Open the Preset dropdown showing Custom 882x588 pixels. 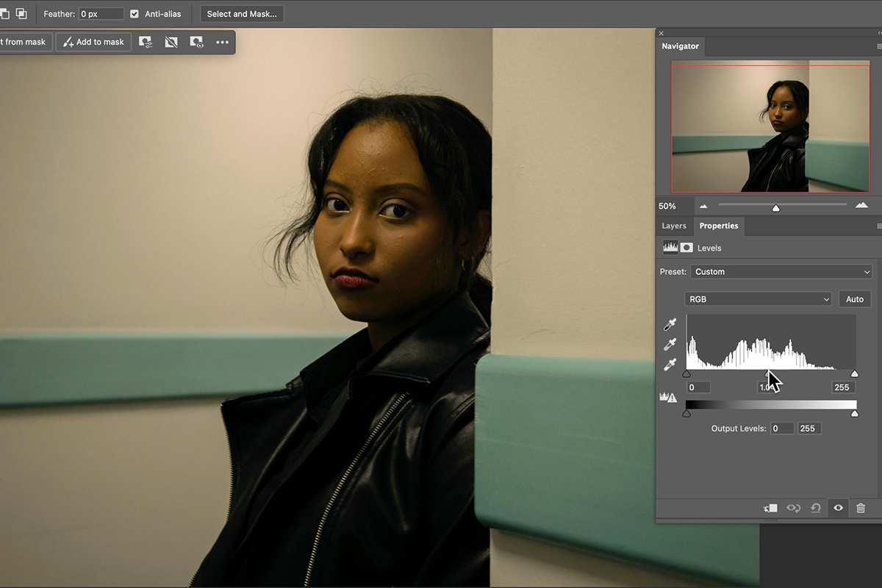point(781,271)
